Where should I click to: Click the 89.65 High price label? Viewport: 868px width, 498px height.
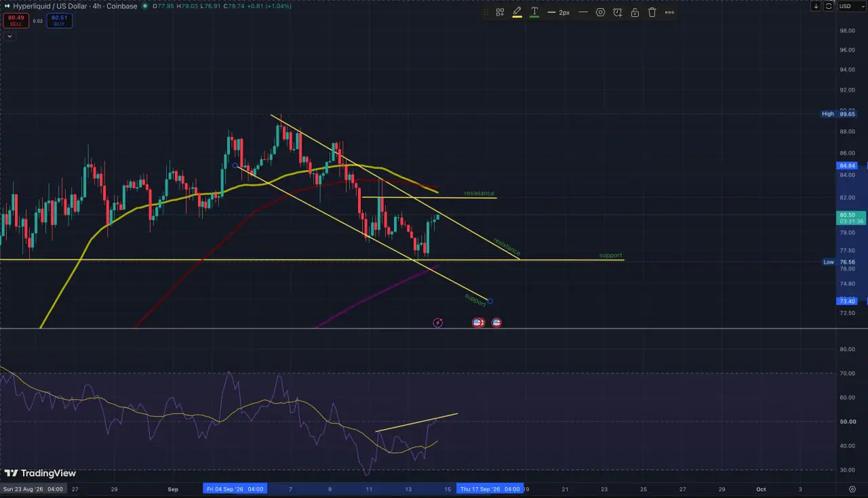click(847, 114)
